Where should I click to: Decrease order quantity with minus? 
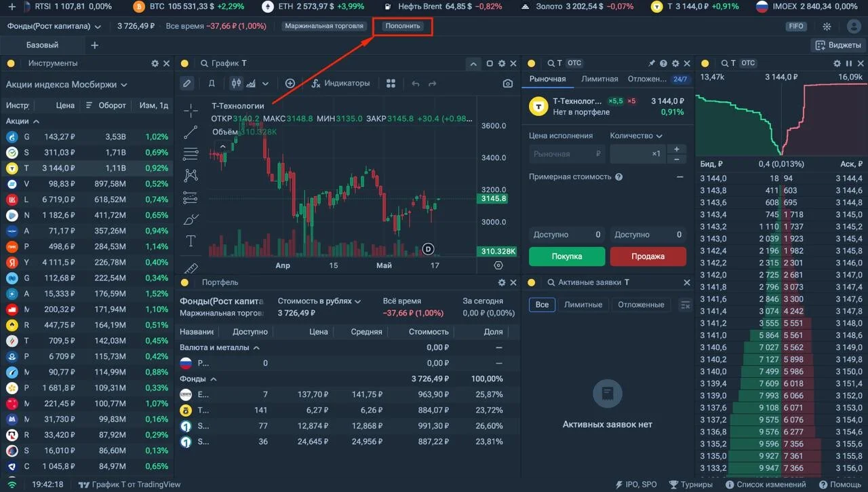pyautogui.click(x=676, y=159)
